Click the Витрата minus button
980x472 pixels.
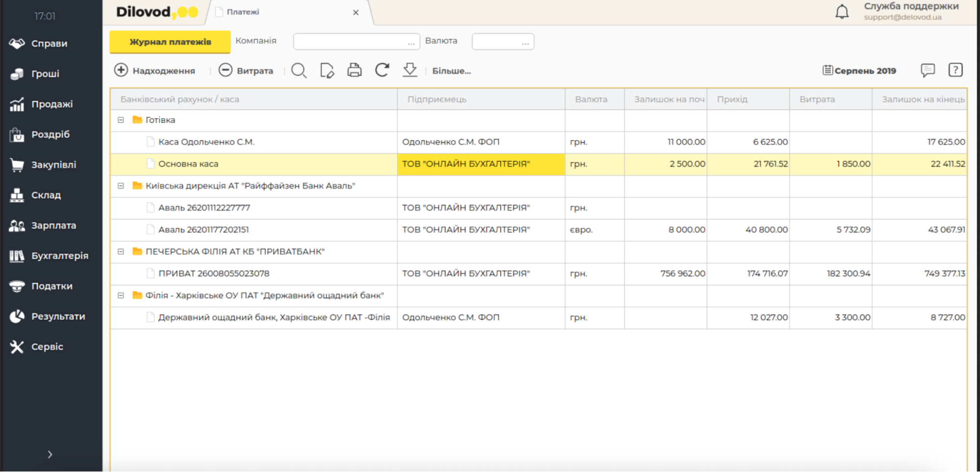tap(246, 71)
